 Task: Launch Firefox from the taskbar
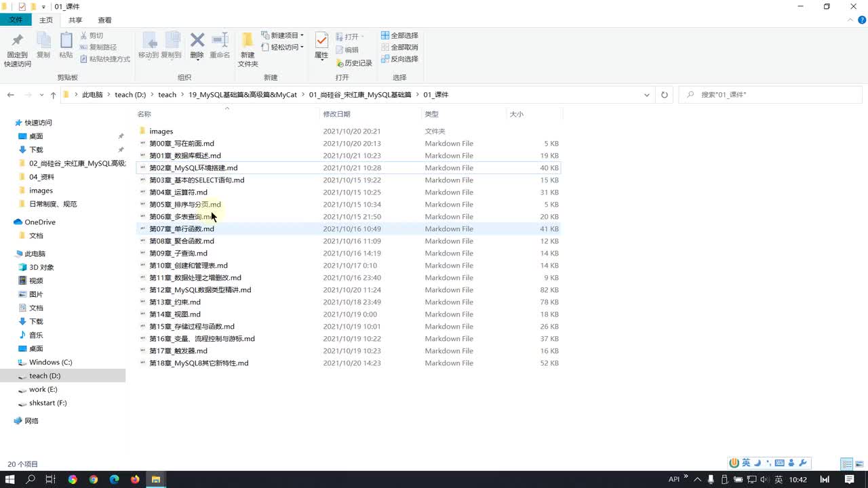pos(134,479)
